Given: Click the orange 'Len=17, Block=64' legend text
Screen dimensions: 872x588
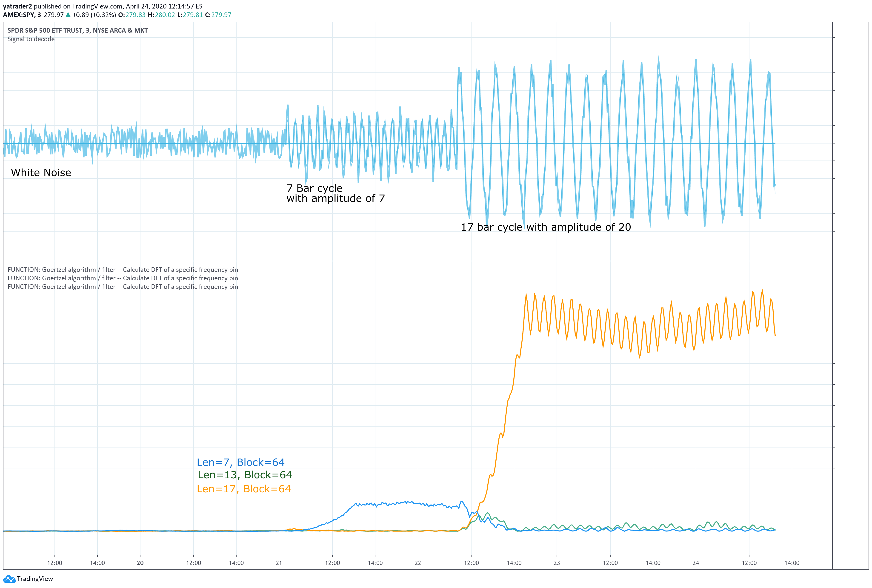Looking at the screenshot, I should pos(244,489).
